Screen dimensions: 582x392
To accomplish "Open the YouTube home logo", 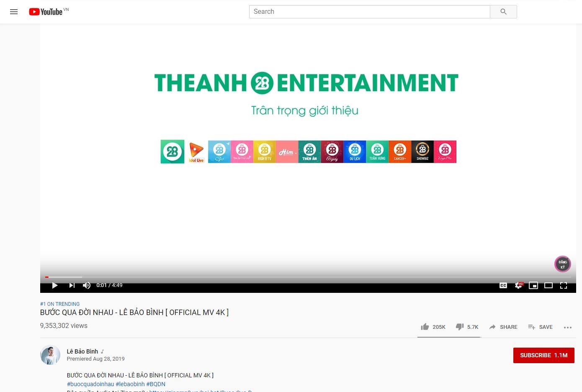I will pos(45,11).
